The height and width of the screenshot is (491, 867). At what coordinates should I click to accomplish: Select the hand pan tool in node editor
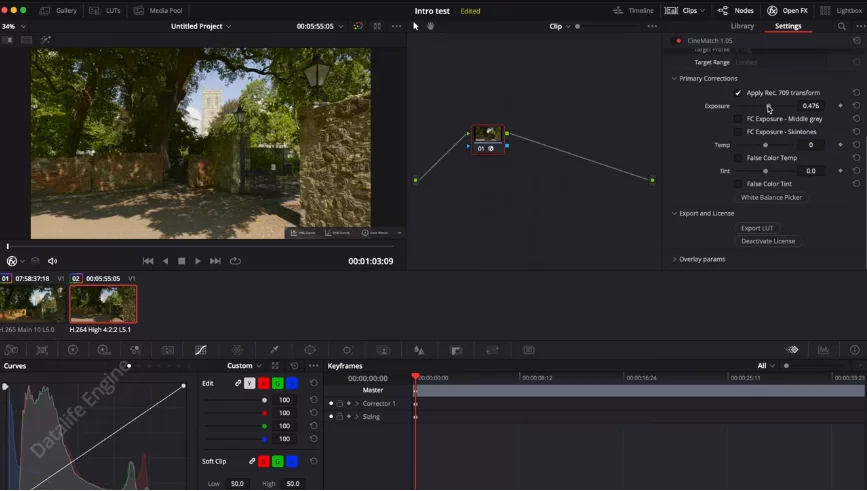[x=431, y=26]
